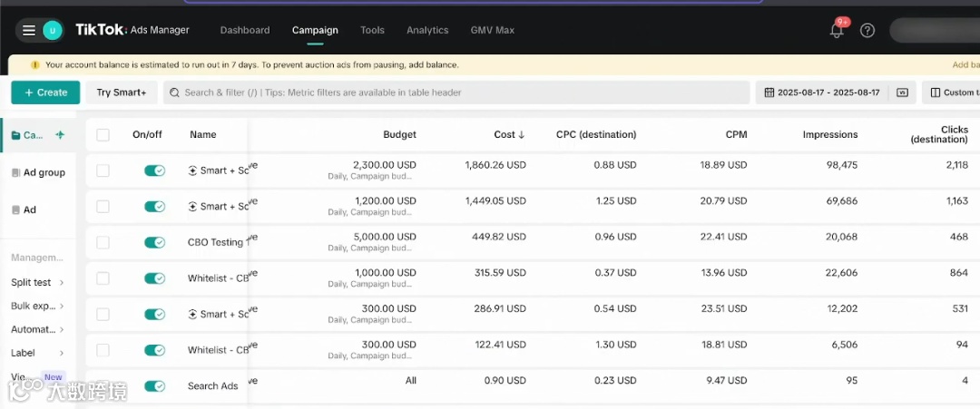Screen dimensions: 980x409
Task: Open the notifications bell with the 9+ badge
Action: (837, 31)
